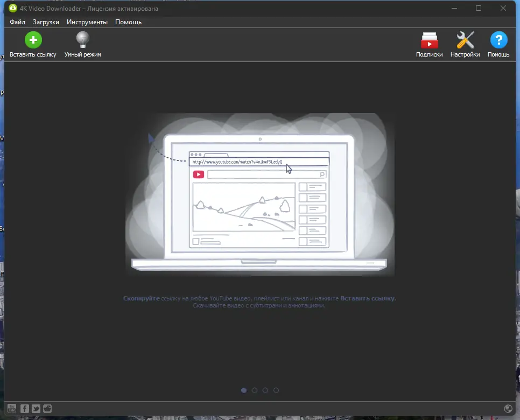The width and height of the screenshot is (520, 420).
Task: Click the Скачивайте видео с субтитрами line
Action: click(x=259, y=305)
